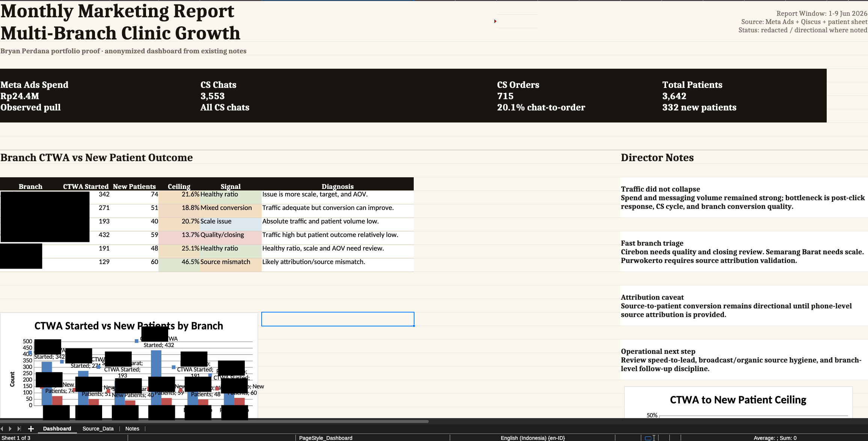Click the chart's 'Count' axis label
This screenshot has width=868, height=441.
[x=12, y=379]
